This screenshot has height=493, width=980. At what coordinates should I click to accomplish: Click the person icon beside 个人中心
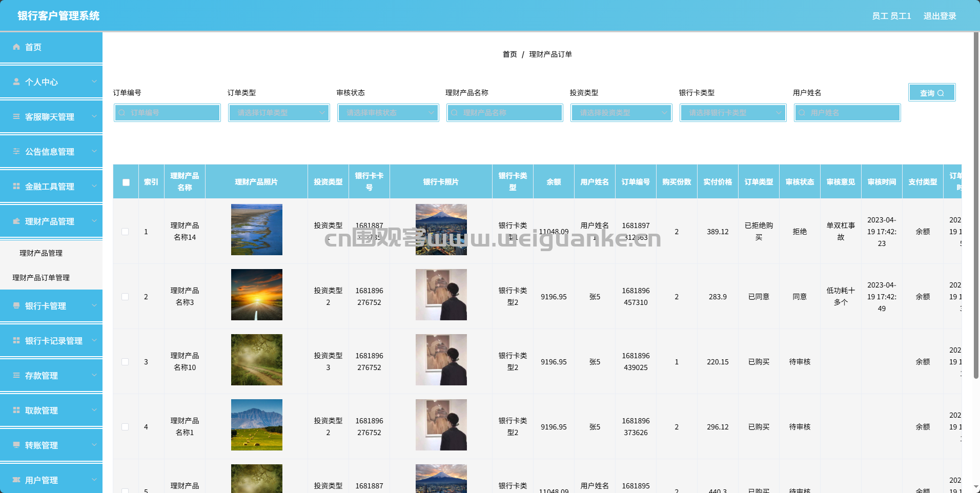click(16, 81)
